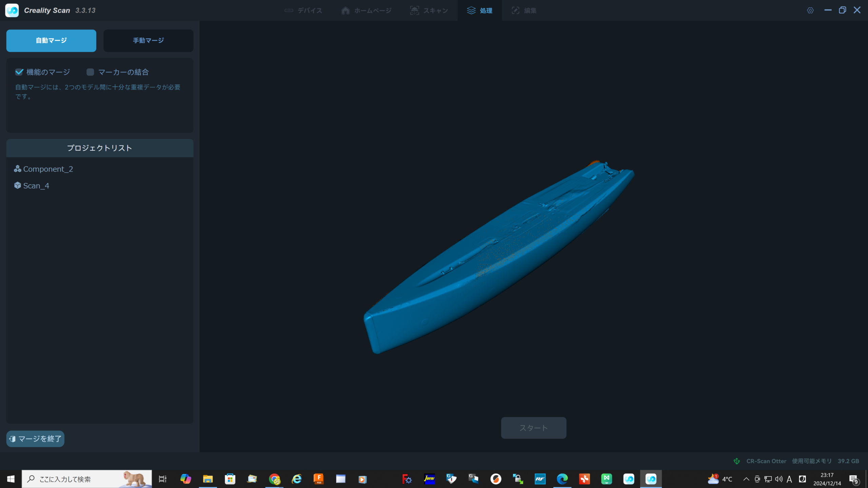868x488 pixels.
Task: Select Scan_4 in project list
Action: (36, 186)
